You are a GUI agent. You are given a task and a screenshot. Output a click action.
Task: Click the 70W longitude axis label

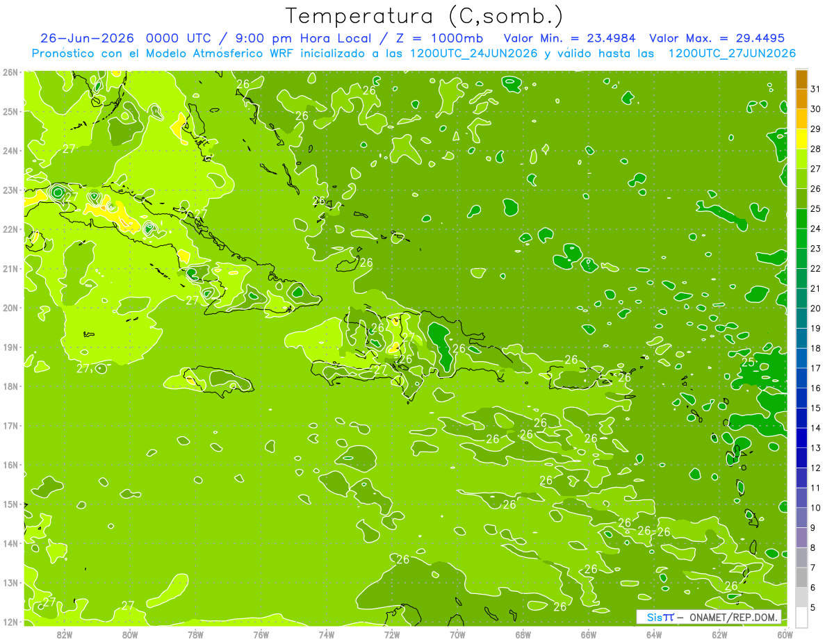tap(457, 634)
